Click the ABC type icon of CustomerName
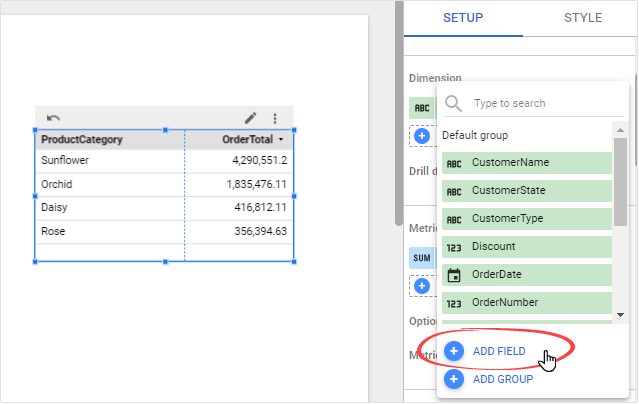 point(454,164)
